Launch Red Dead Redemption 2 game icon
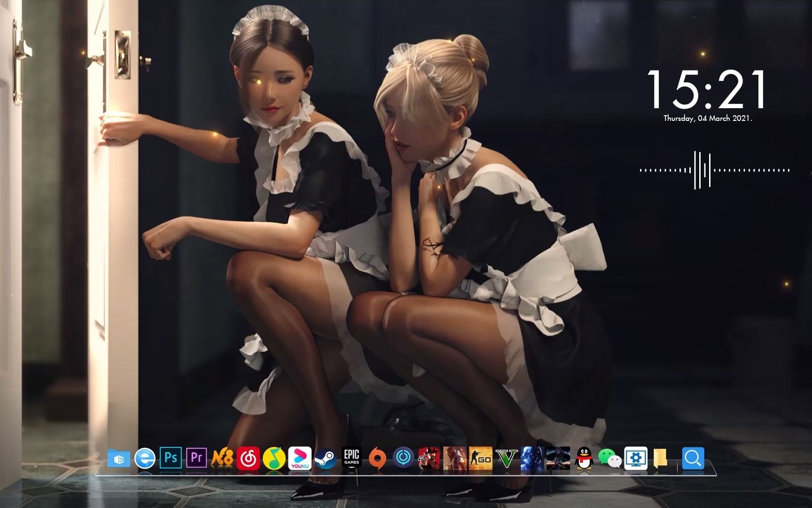Image resolution: width=812 pixels, height=508 pixels. (429, 458)
